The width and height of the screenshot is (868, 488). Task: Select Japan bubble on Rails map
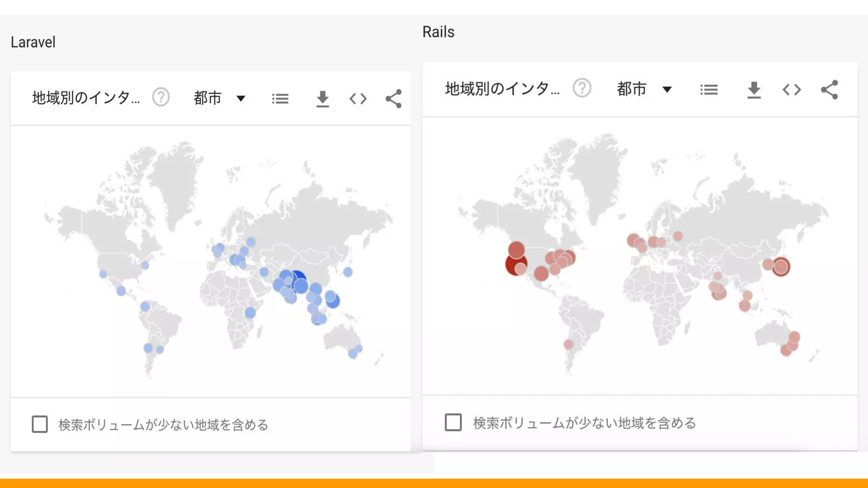tap(781, 267)
